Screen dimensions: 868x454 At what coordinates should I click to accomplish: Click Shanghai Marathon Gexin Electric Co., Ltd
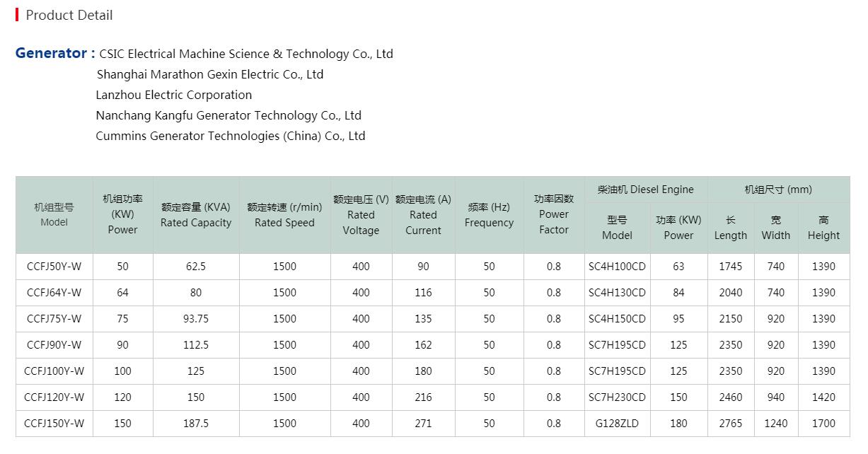pos(209,74)
